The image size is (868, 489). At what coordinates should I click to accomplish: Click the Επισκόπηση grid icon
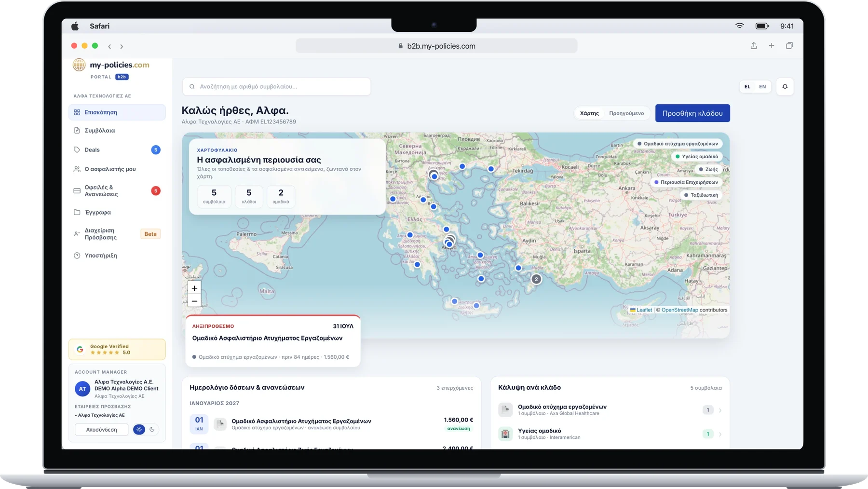(77, 112)
